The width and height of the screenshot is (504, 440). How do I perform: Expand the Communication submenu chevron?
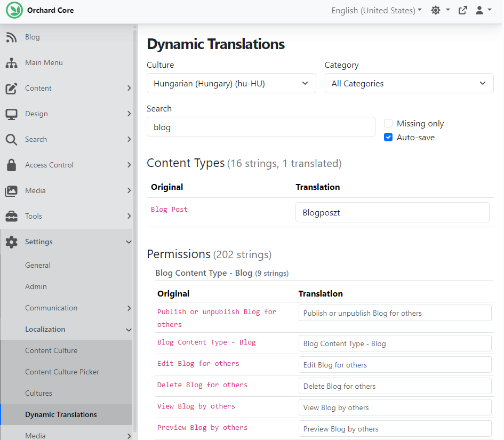point(129,308)
